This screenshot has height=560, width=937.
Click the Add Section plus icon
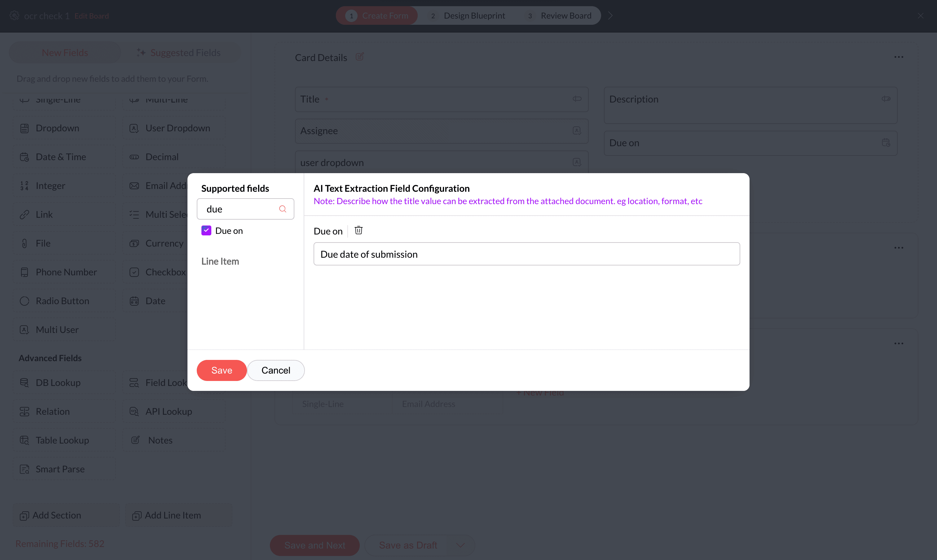24,515
